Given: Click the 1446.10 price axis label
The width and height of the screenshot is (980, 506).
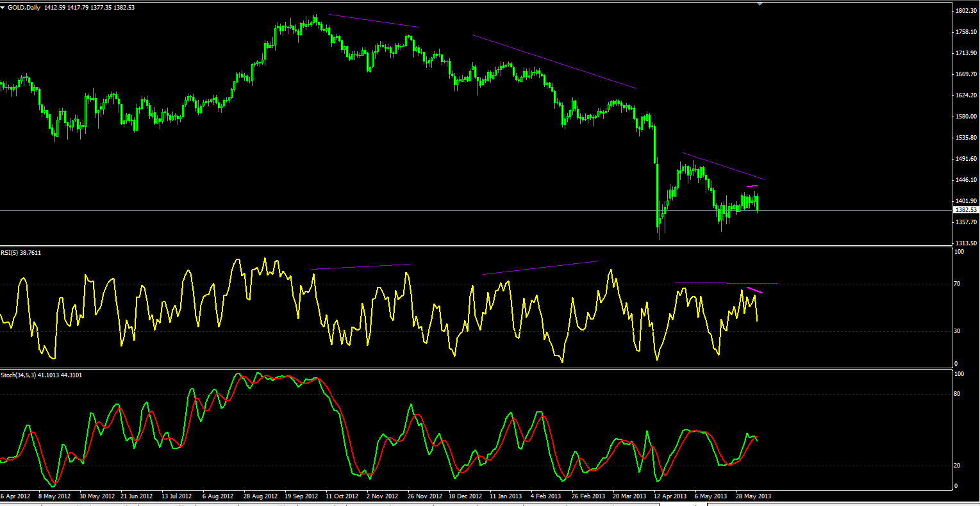Looking at the screenshot, I should [x=965, y=180].
